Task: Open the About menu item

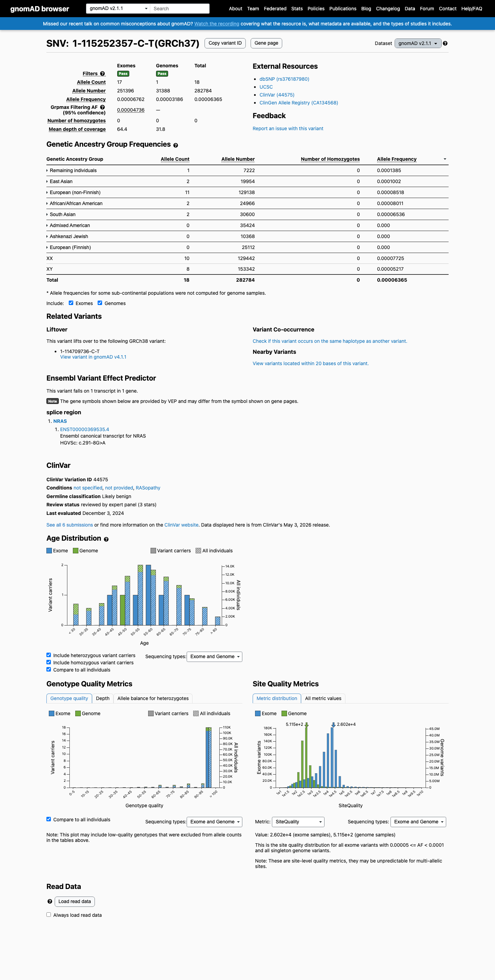Action: [x=235, y=8]
